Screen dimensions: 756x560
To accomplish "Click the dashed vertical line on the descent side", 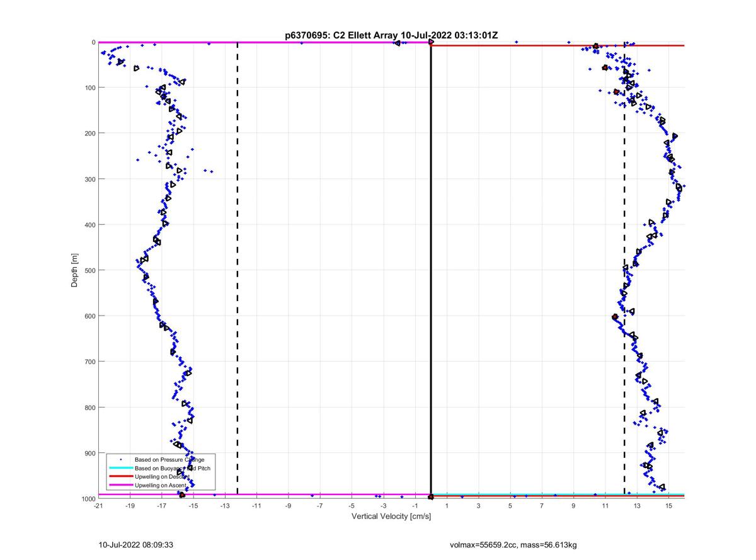I will click(x=624, y=270).
